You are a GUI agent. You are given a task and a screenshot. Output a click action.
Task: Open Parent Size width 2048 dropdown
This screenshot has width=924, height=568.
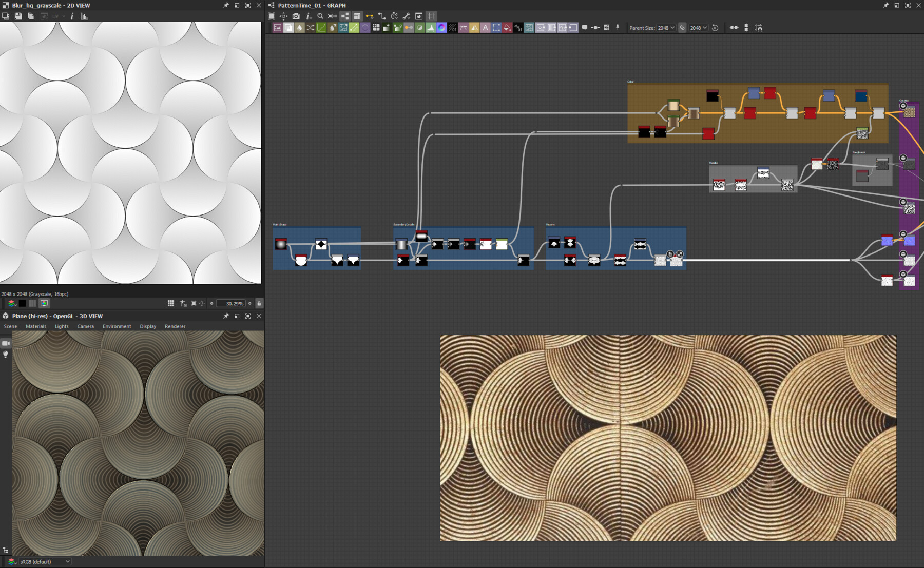click(666, 28)
